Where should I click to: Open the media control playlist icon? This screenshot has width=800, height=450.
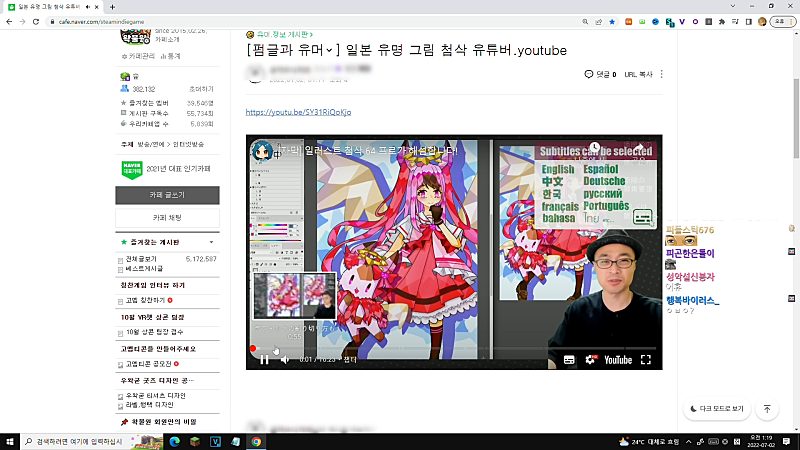[x=735, y=22]
